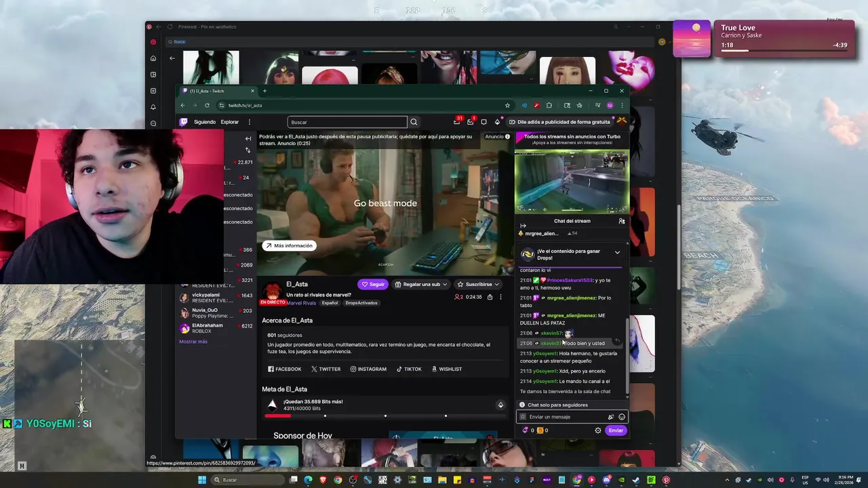Open the browser extensions puzzle icon

[549, 105]
